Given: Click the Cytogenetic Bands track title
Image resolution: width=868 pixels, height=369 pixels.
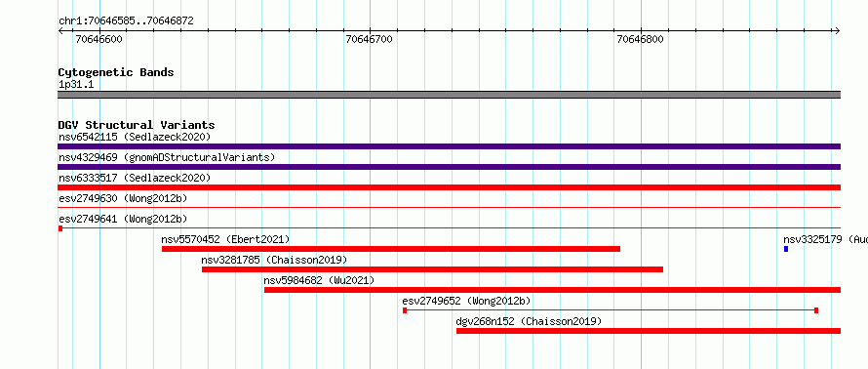Looking at the screenshot, I should point(116,72).
